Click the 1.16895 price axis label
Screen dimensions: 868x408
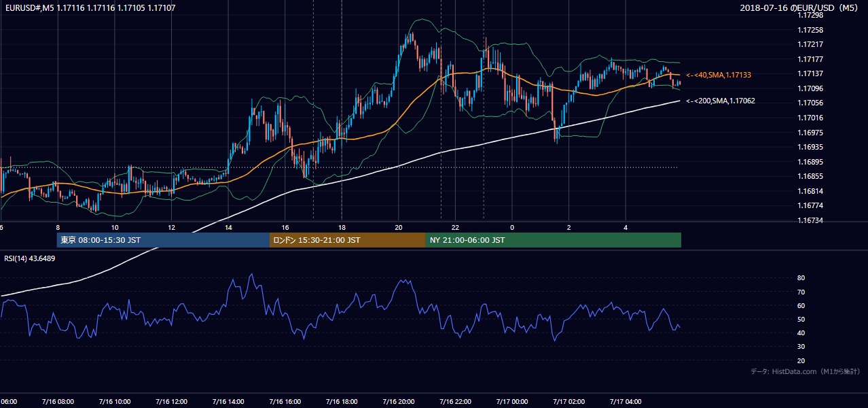click(811, 162)
